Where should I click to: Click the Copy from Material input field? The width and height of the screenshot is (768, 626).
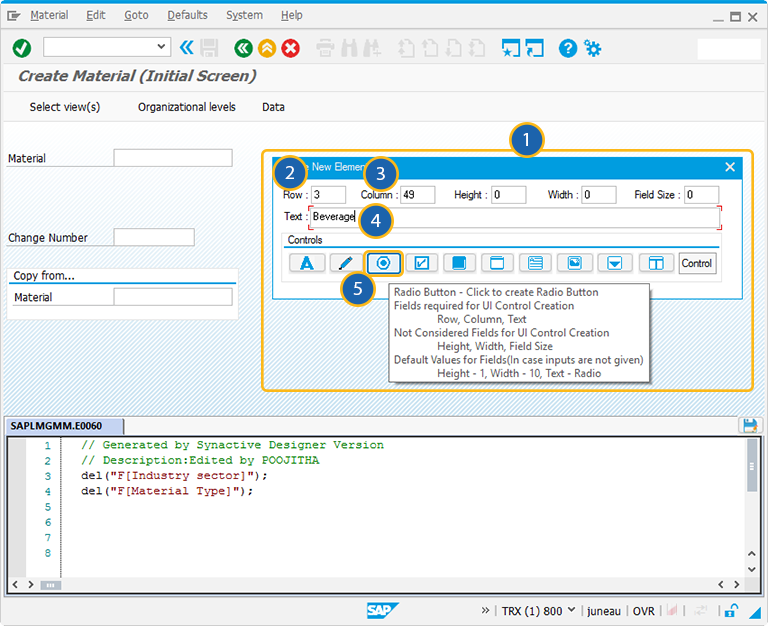point(173,297)
